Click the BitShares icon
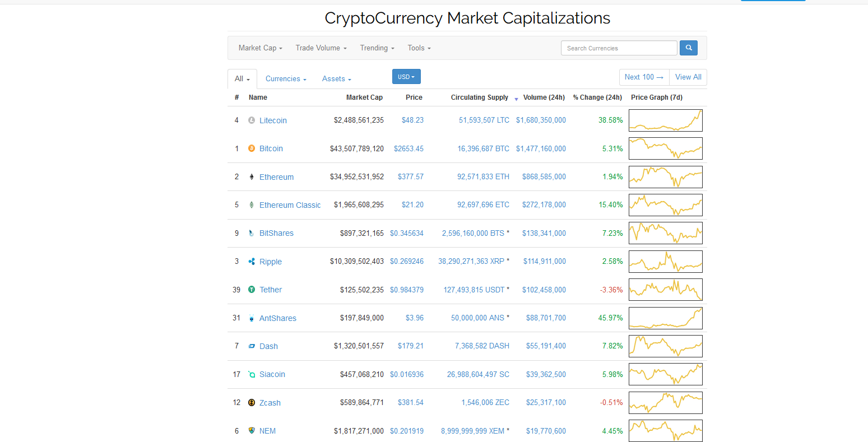 click(252, 233)
